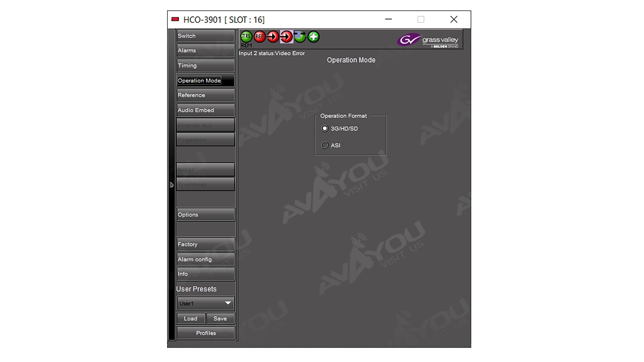Save the current user preset
Screen dimensions: 644x362
point(220,319)
